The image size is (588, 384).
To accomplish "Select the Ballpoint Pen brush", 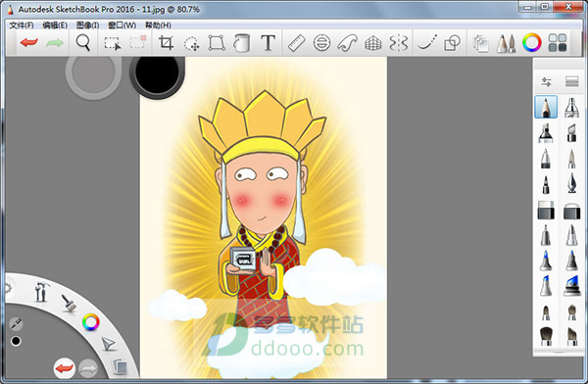I will (x=546, y=159).
